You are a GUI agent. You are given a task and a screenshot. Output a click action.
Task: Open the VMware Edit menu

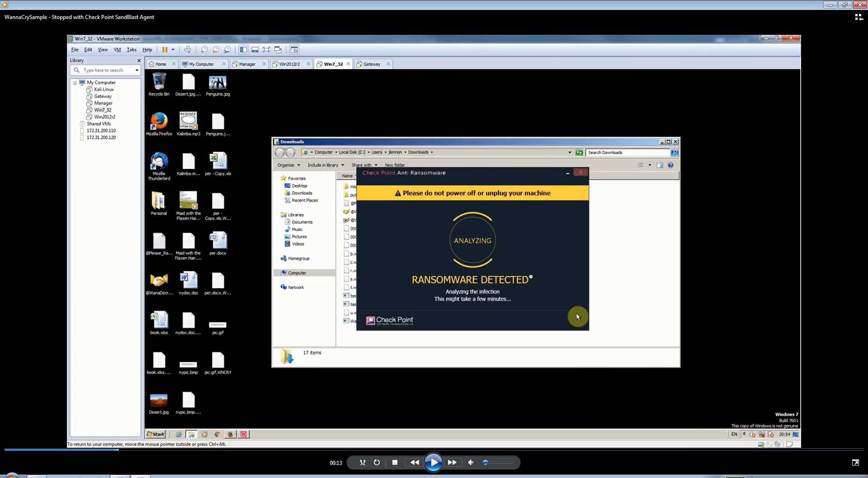pos(88,50)
